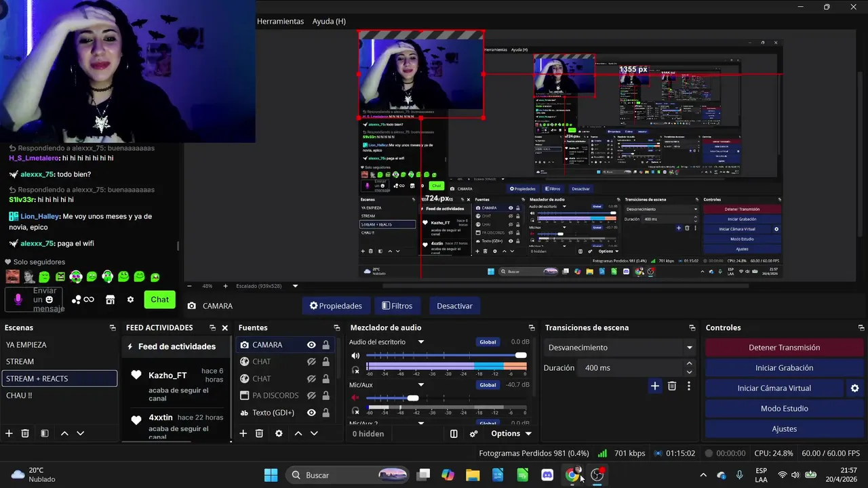Move the selected scene down
Image resolution: width=868 pixels, height=488 pixels.
click(x=80, y=433)
